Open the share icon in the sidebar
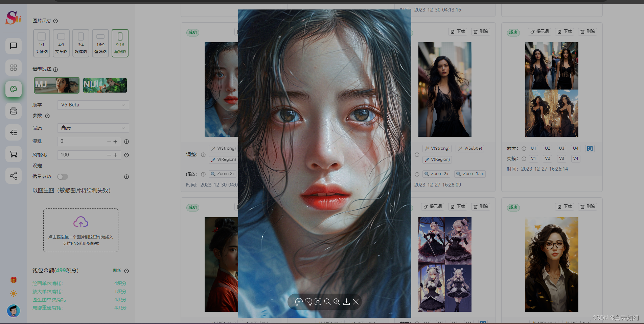Image resolution: width=644 pixels, height=324 pixels. (14, 176)
